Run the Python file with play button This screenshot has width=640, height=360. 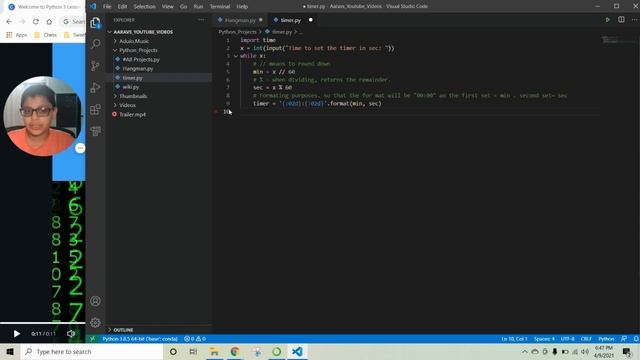pyautogui.click(x=608, y=20)
